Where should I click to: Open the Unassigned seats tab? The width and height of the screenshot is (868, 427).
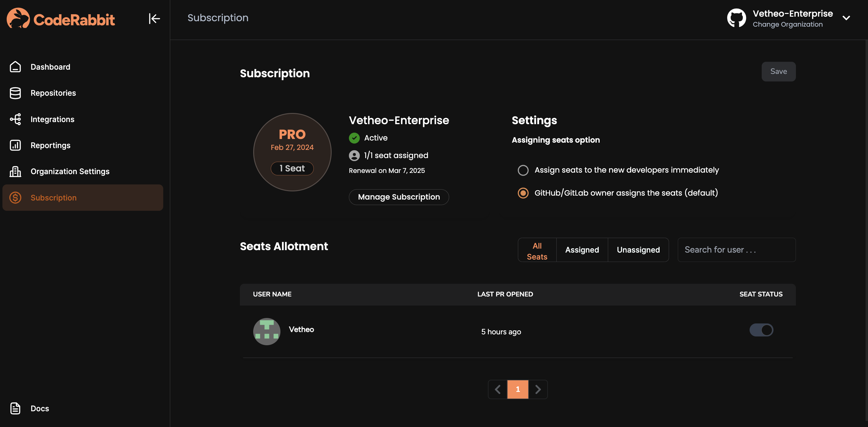pyautogui.click(x=638, y=250)
